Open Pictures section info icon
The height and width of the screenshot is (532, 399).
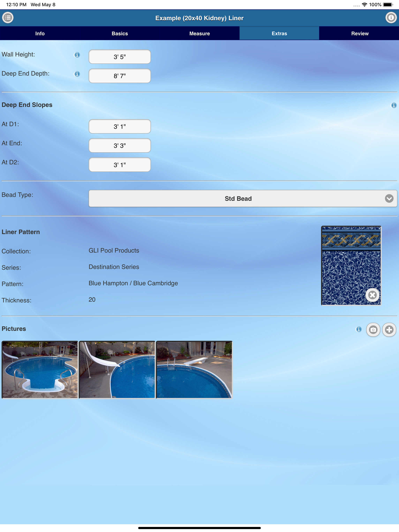pos(358,329)
